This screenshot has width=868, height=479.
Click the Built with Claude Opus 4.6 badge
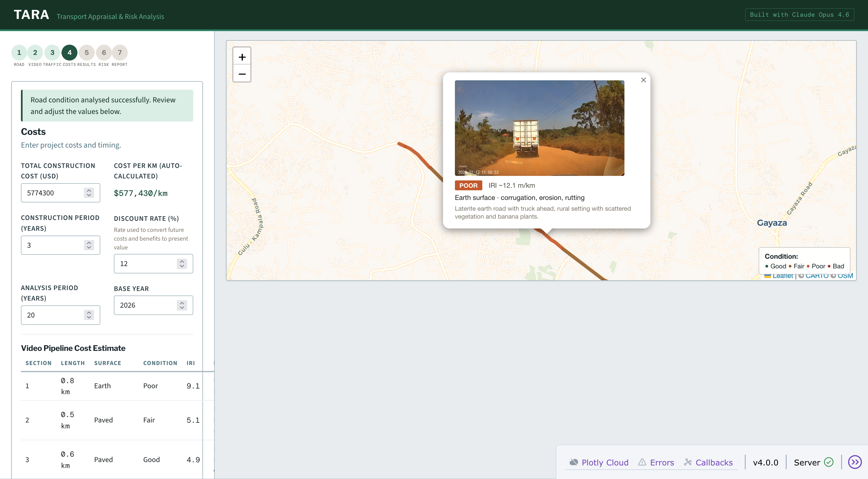coord(799,14)
